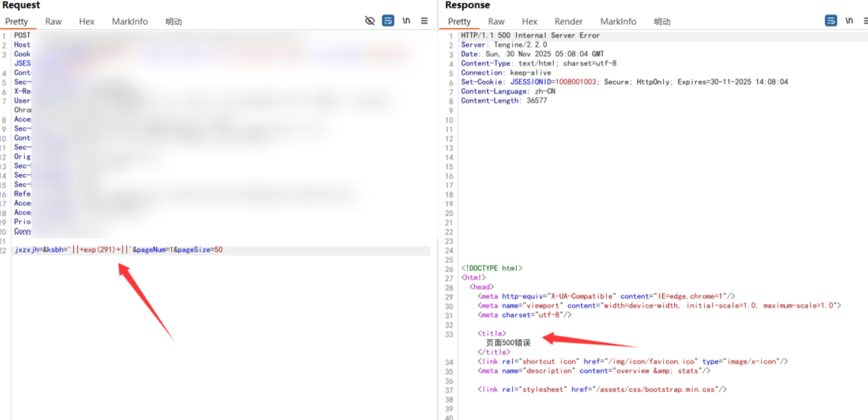Click Request pane pretty-print format icon
Viewport: 868px width, 420px height.
(x=388, y=21)
